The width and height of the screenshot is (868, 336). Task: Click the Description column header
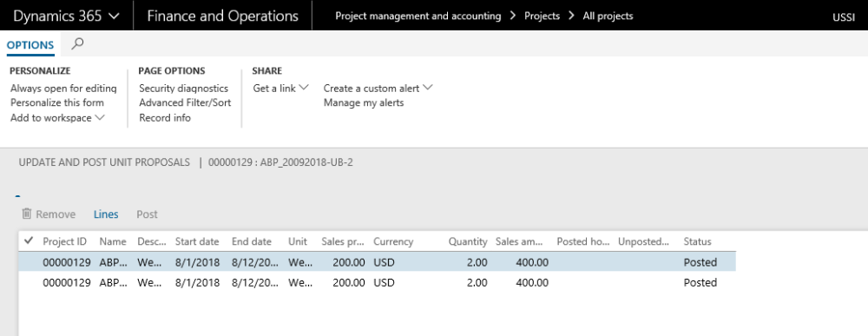tap(152, 241)
